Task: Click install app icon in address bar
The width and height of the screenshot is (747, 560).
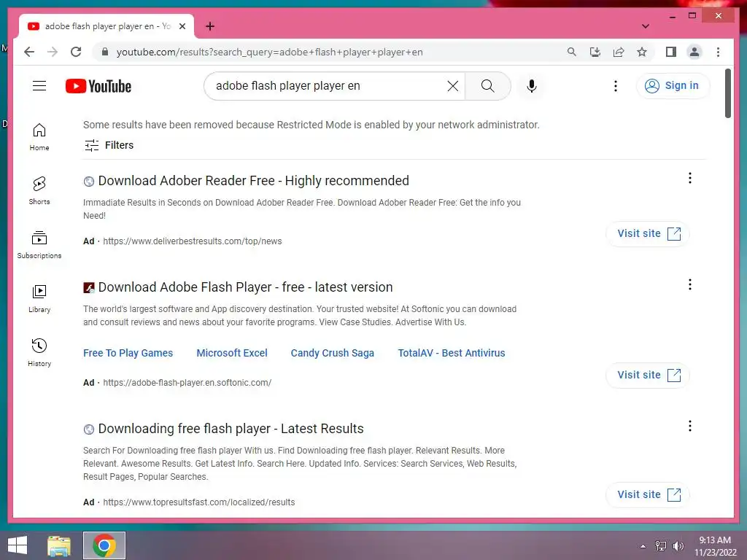Action: coord(595,52)
